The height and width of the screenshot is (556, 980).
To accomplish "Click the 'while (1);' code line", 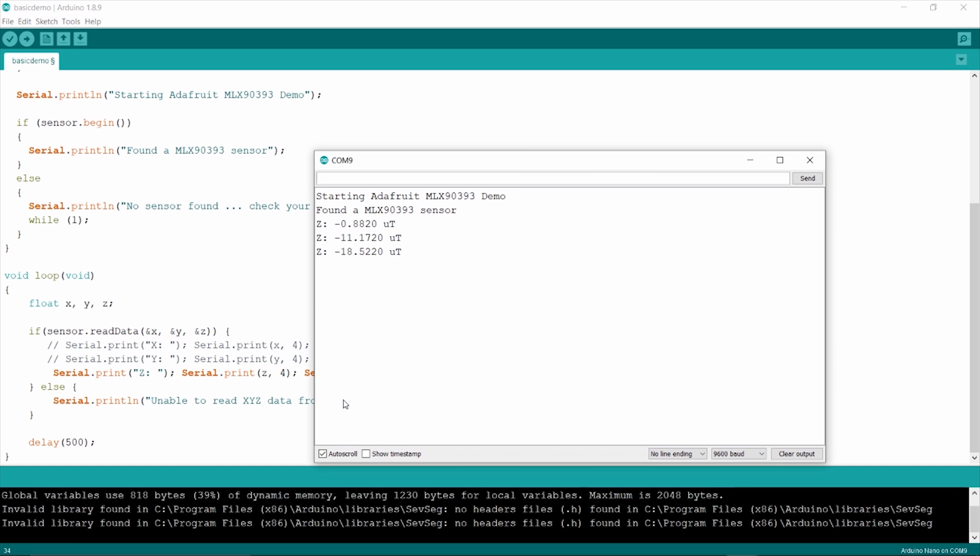I will (x=59, y=220).
